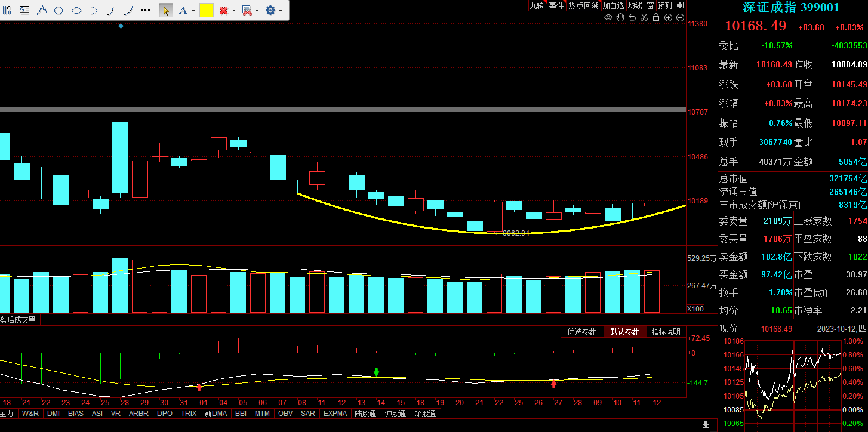Click the hand pan icon on chart
The image size is (868, 432).
(x=620, y=17)
